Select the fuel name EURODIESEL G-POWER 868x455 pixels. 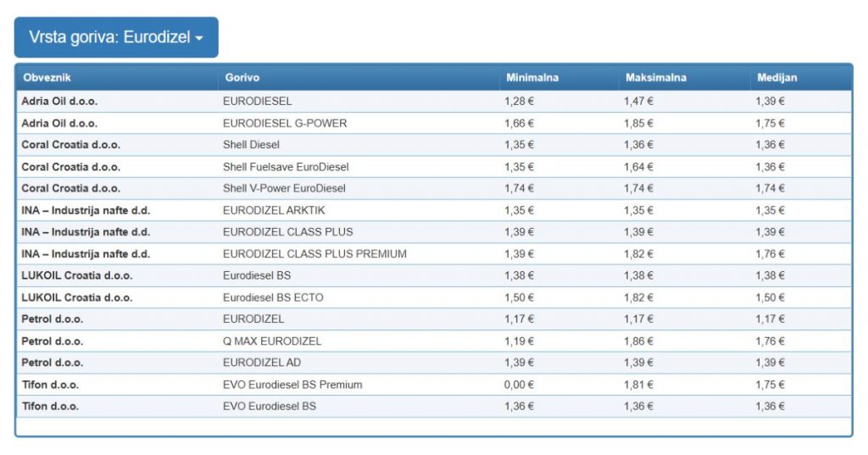point(285,123)
